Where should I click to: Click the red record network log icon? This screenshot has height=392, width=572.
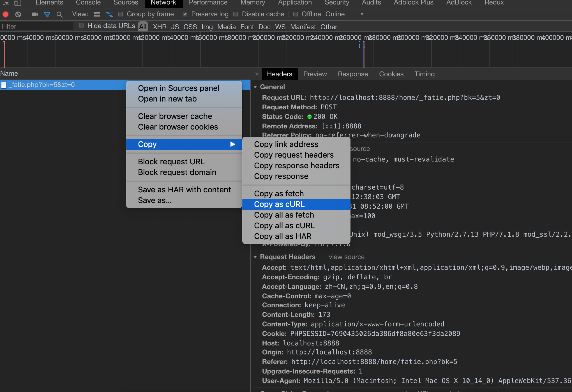coord(6,14)
